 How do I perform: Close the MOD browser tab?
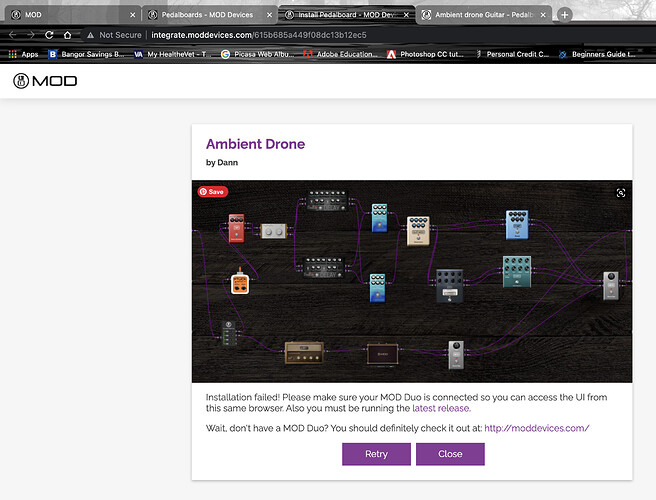click(x=133, y=15)
